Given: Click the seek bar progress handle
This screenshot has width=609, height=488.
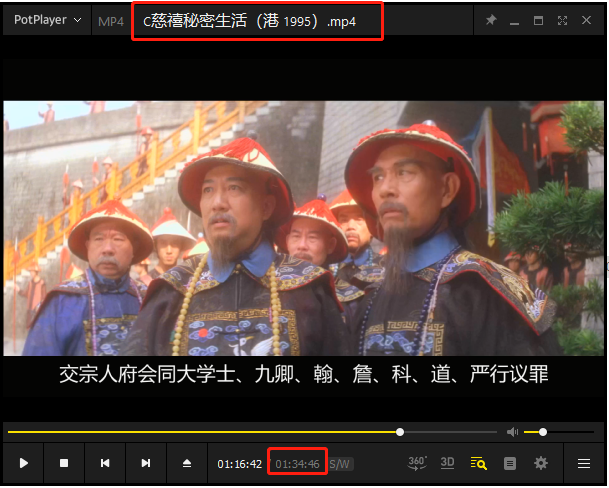Looking at the screenshot, I should tap(400, 432).
